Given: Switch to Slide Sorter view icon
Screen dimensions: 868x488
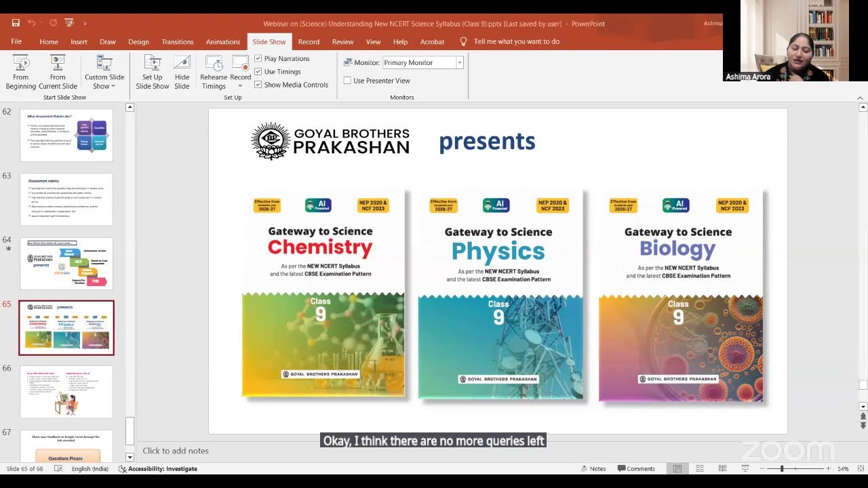Looking at the screenshot, I should coord(700,469).
